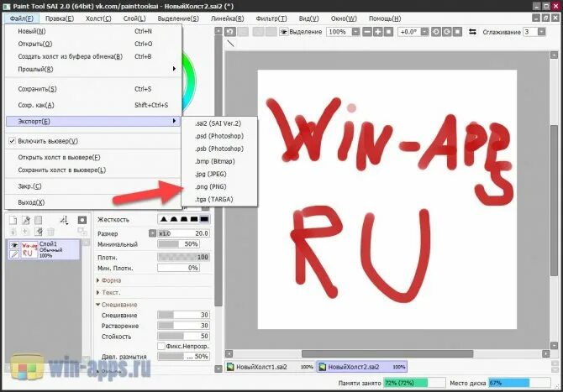
Task: Create a new normal layer
Action: click(x=13, y=220)
